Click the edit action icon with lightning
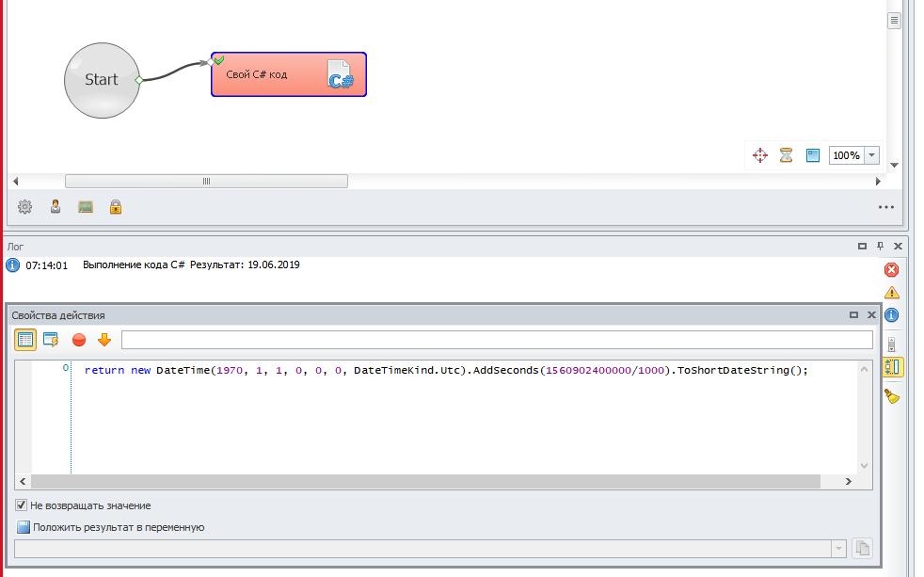The width and height of the screenshot is (924, 577). pos(51,340)
